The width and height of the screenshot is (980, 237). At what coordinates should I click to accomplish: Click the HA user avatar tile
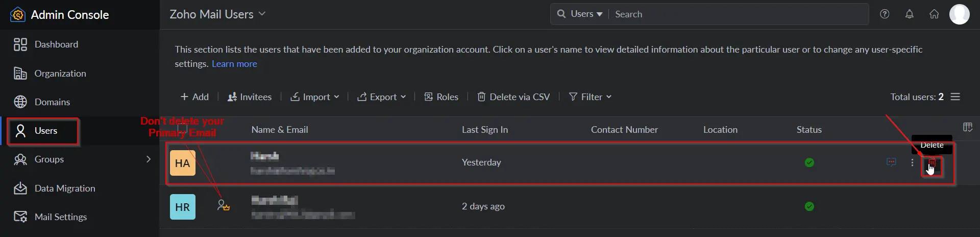[182, 163]
